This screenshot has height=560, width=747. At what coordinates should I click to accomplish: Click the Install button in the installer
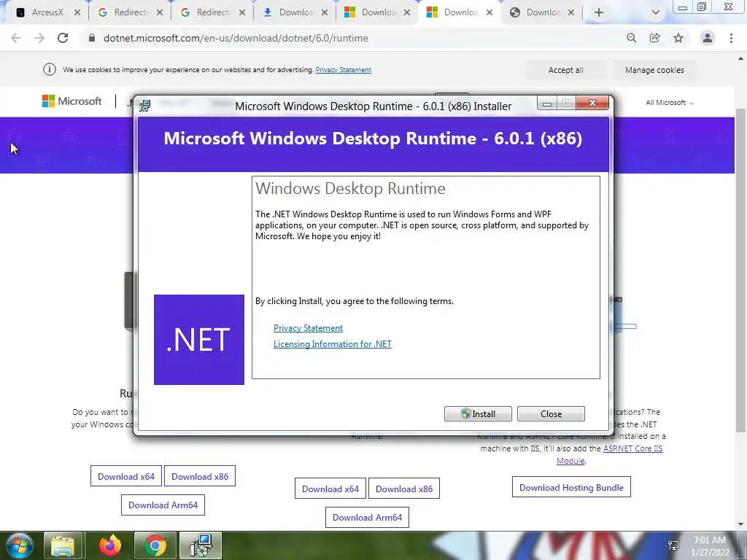click(x=478, y=414)
